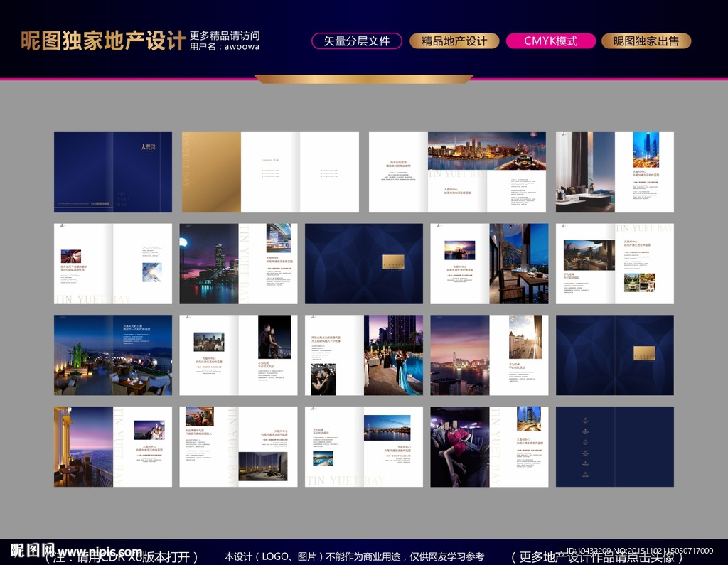The height and width of the screenshot is (565, 728).
Task: Click the 更多地产设计作品请点击头像 text
Action: pyautogui.click(x=597, y=557)
